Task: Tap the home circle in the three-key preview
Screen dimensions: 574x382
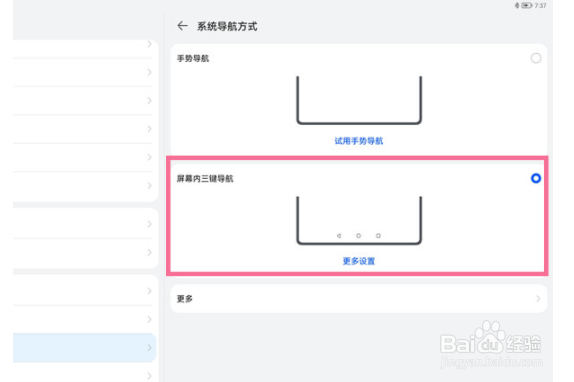Action: 358,236
